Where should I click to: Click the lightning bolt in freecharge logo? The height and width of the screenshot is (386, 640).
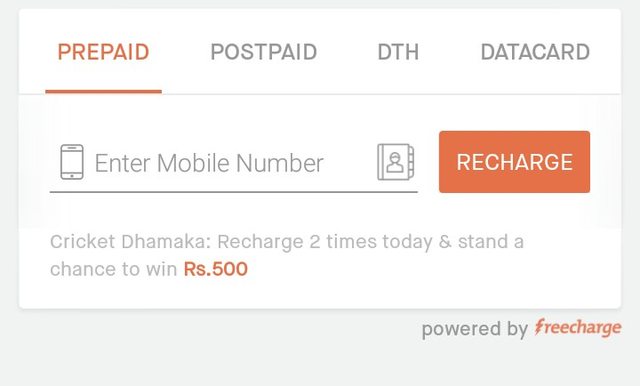(x=539, y=326)
